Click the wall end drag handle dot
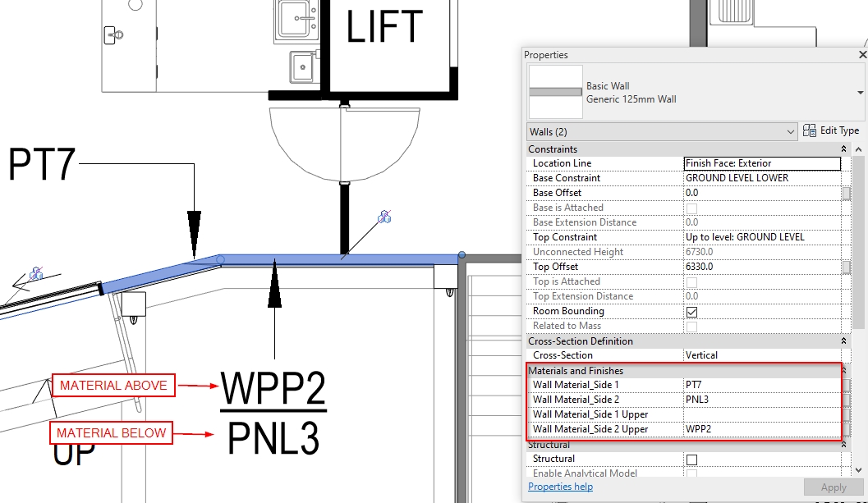 [x=462, y=255]
